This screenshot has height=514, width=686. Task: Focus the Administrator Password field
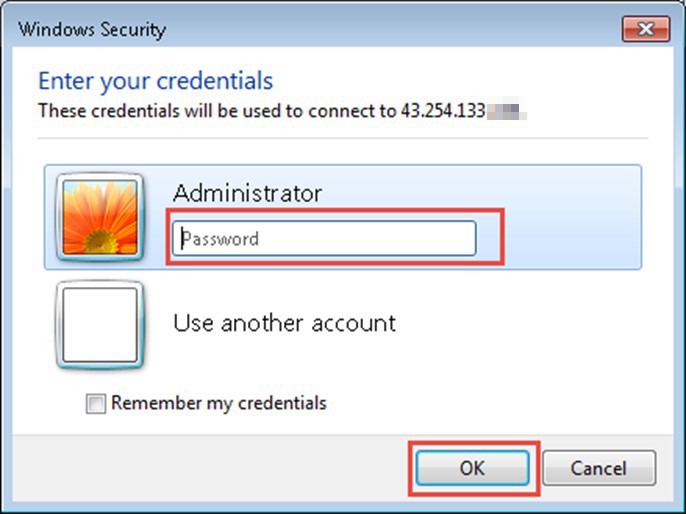(x=324, y=238)
